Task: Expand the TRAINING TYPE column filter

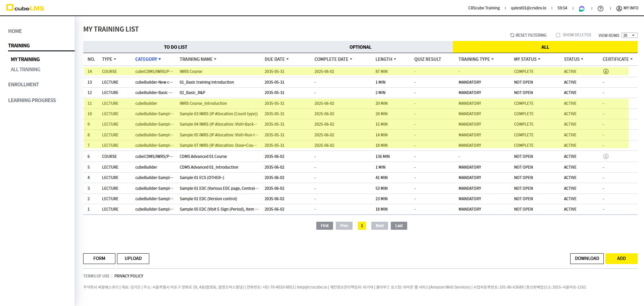Action: [492, 59]
